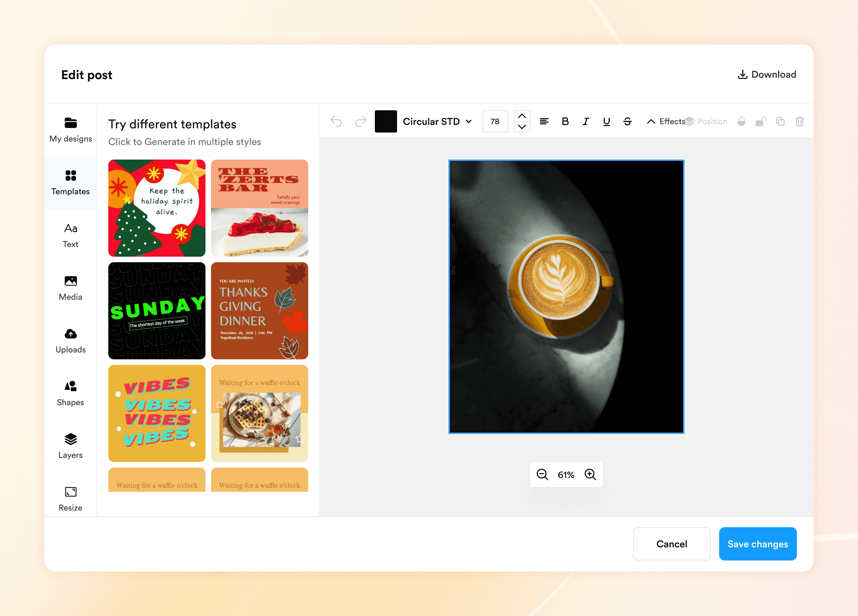Decrease font size with down arrow

522,127
